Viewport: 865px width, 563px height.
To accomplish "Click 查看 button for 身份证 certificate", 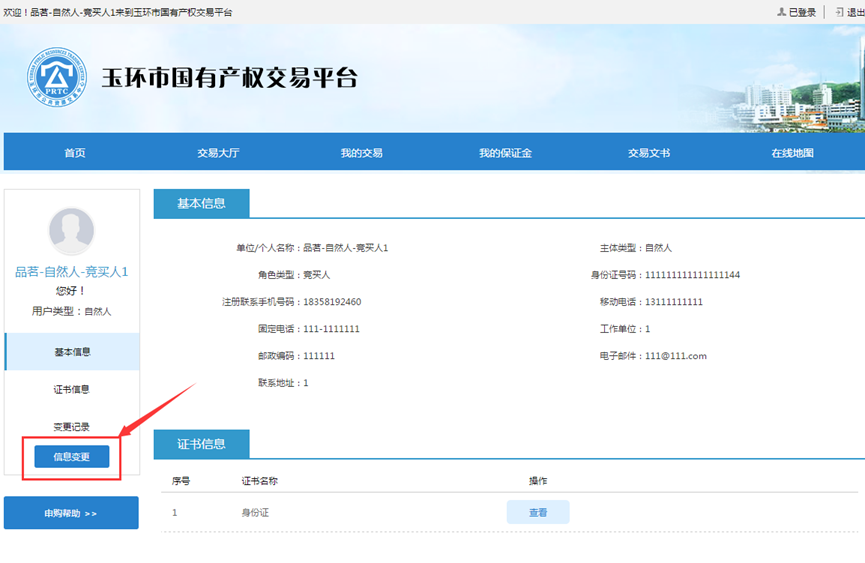I will click(538, 512).
